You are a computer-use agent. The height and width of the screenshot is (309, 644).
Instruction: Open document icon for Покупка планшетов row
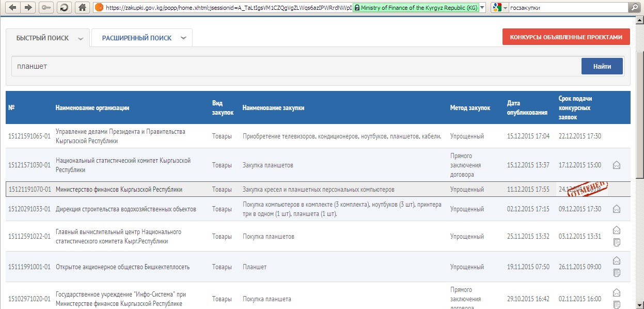616,242
